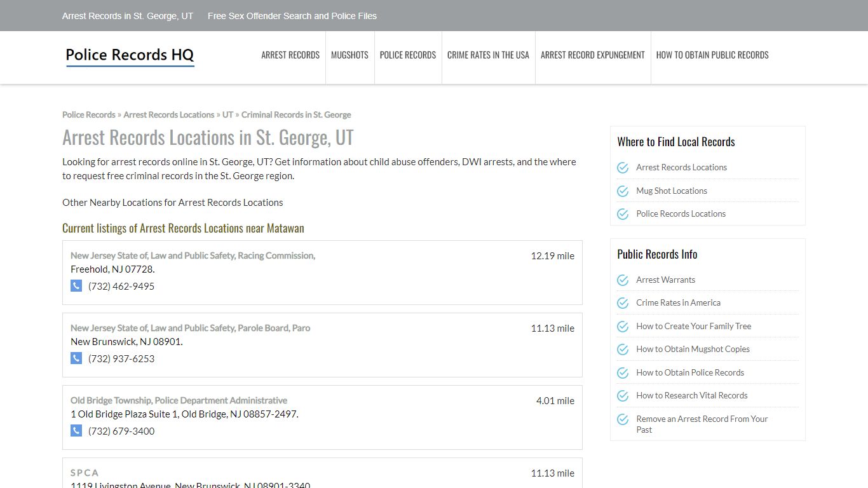Click the 11.13 mile text in Parole Board listing
This screenshot has width=868, height=488.
(552, 329)
